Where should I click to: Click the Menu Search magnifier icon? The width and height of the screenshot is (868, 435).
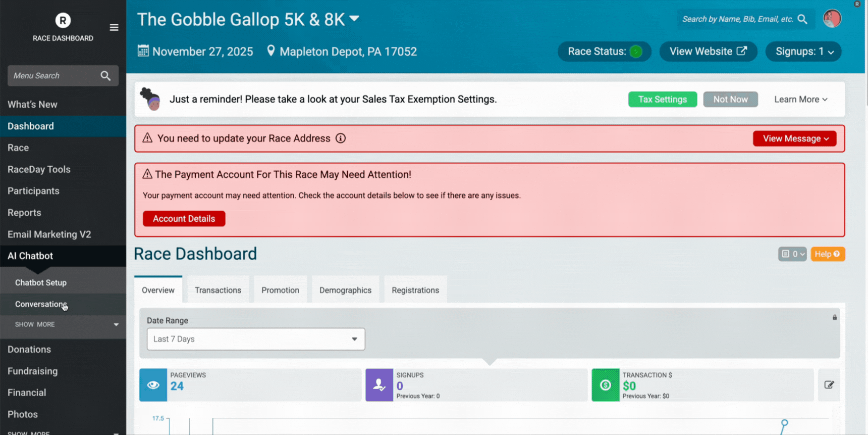click(x=105, y=76)
